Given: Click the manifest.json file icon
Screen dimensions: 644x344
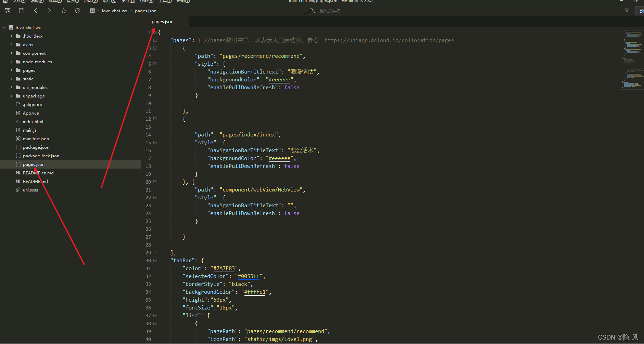Looking at the screenshot, I should (x=18, y=138).
